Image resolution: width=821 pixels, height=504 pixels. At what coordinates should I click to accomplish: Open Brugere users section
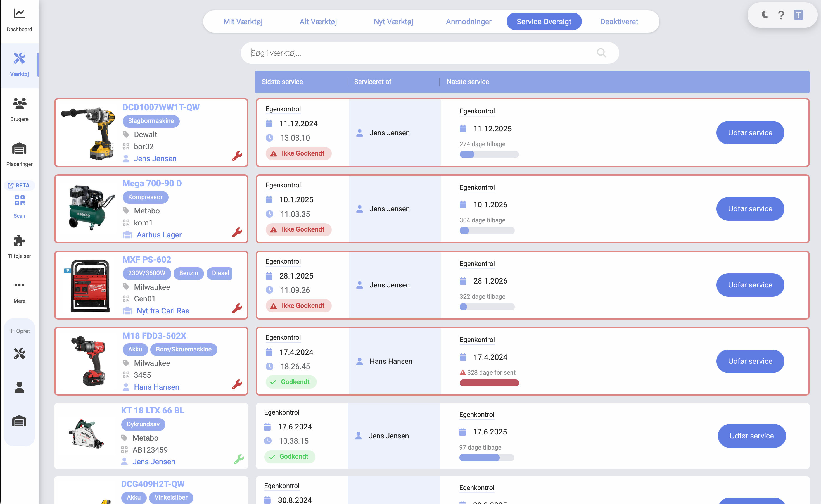tap(19, 104)
